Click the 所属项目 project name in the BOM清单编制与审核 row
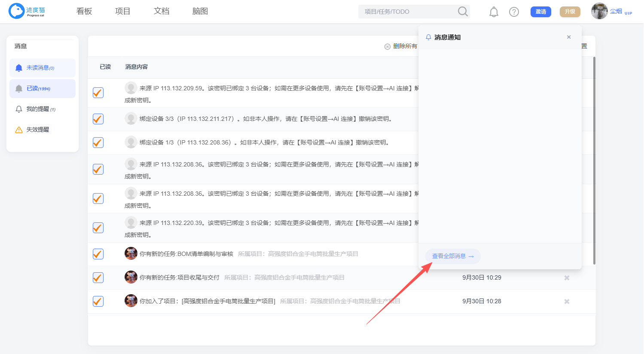644x354 pixels. [313, 254]
